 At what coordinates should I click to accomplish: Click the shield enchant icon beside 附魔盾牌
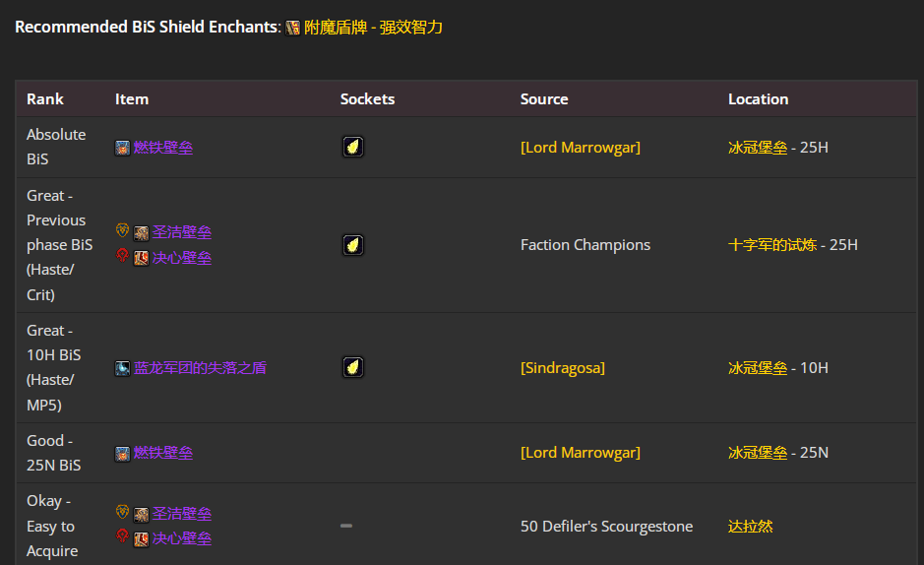(293, 28)
